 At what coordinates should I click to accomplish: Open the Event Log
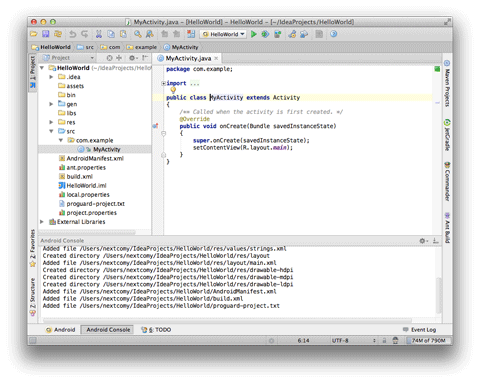click(x=419, y=330)
